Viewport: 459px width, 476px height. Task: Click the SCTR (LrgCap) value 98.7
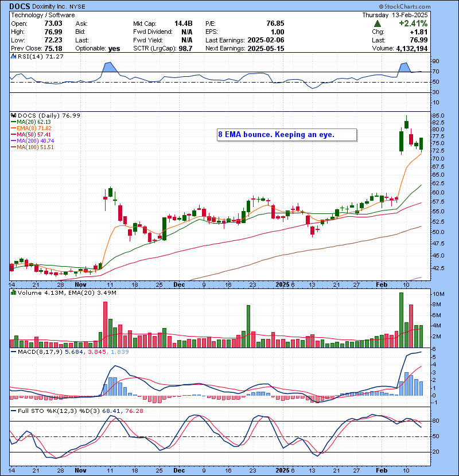point(185,49)
